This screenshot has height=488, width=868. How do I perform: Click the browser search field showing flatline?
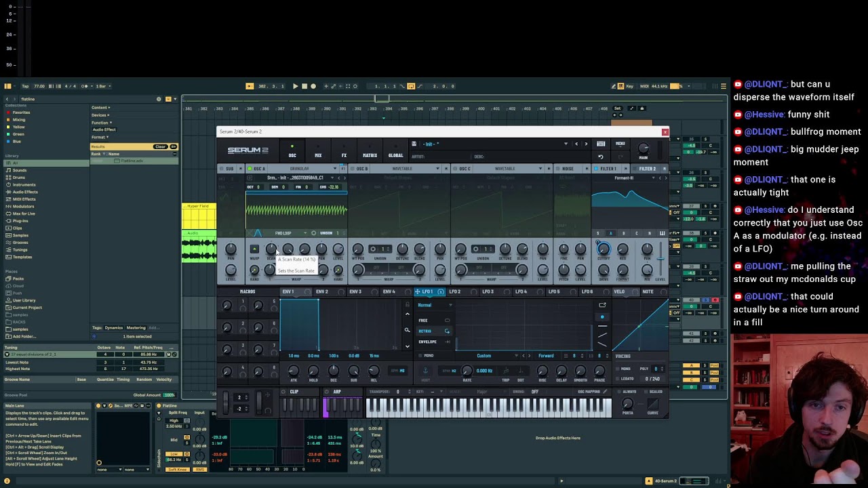(88, 99)
